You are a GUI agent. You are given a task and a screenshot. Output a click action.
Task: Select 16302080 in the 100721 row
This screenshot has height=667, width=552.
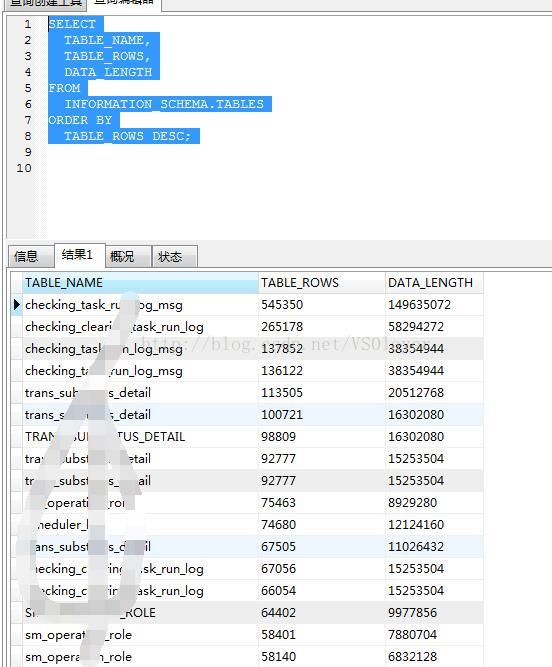click(x=434, y=415)
